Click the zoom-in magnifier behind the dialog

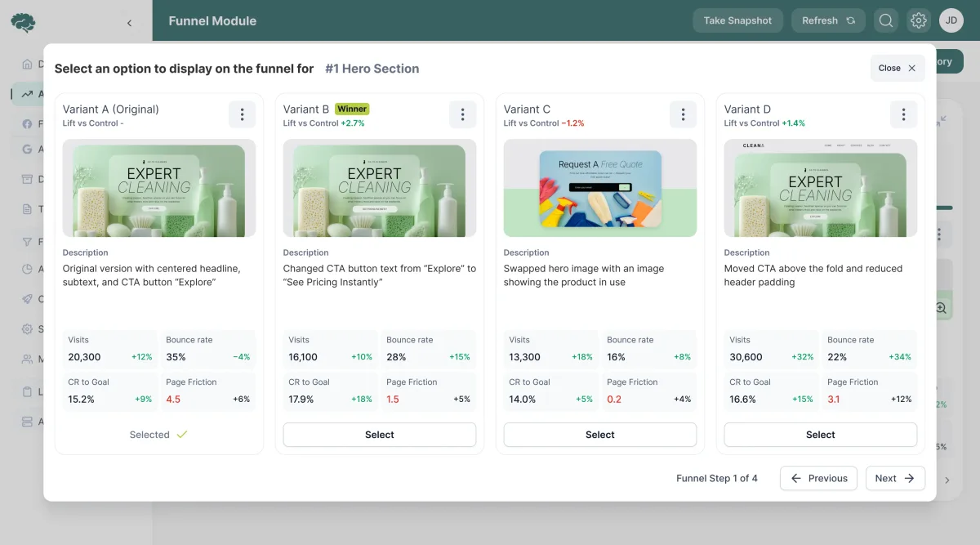pos(941,308)
